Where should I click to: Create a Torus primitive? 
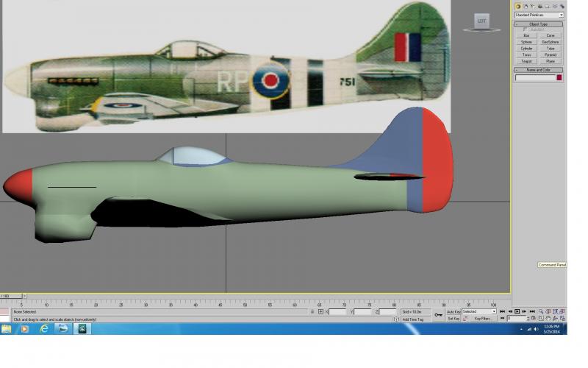526,54
